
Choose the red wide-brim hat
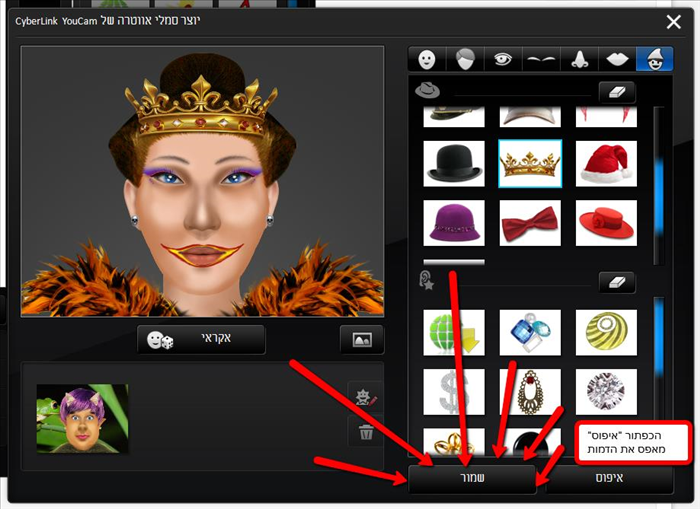606,223
